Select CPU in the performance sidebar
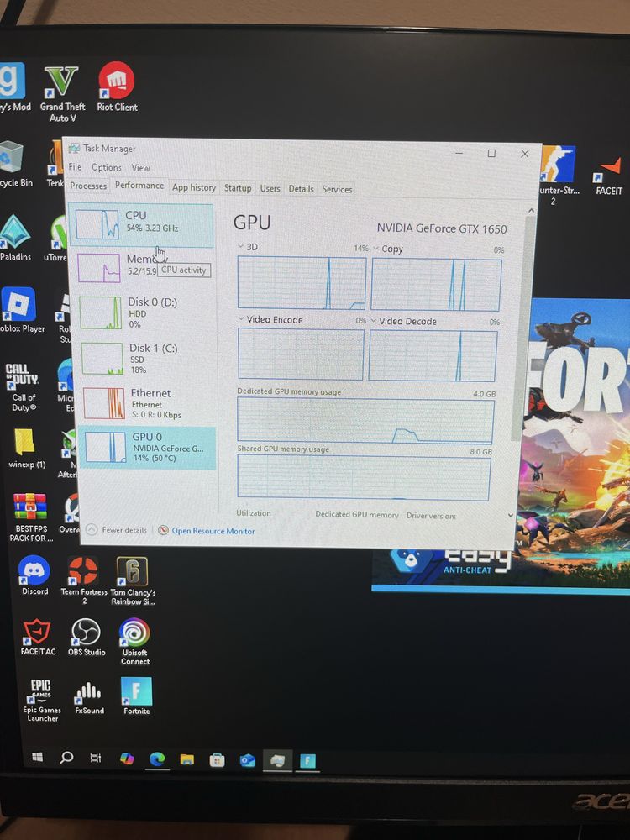The height and width of the screenshot is (840, 630). click(141, 225)
